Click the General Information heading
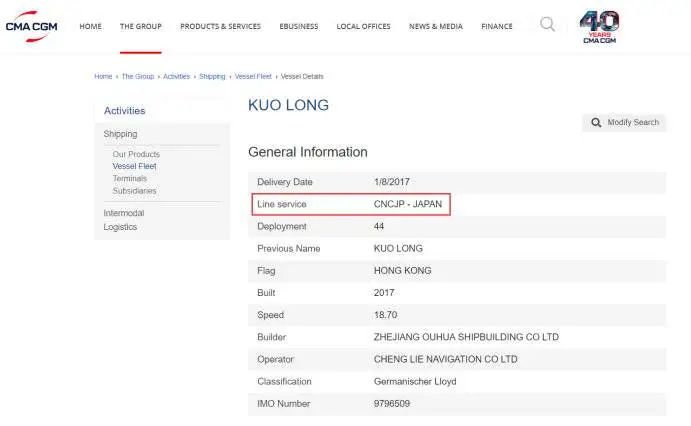The width and height of the screenshot is (691, 426). pyautogui.click(x=308, y=152)
